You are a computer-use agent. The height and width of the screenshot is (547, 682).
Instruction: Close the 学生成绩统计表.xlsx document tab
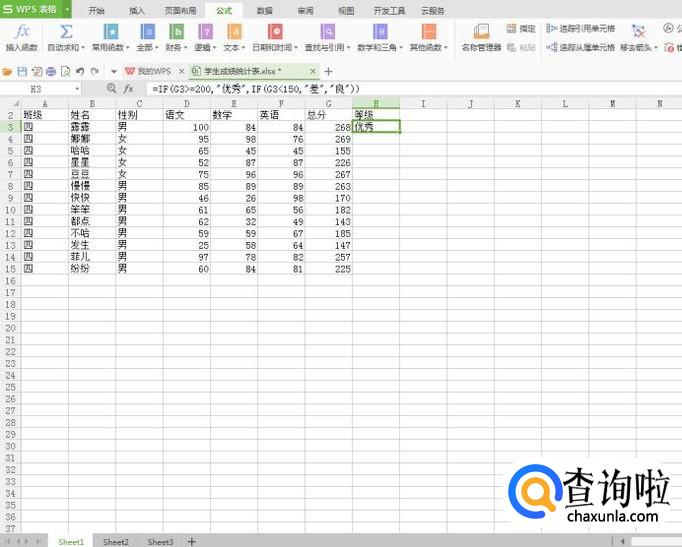[313, 71]
